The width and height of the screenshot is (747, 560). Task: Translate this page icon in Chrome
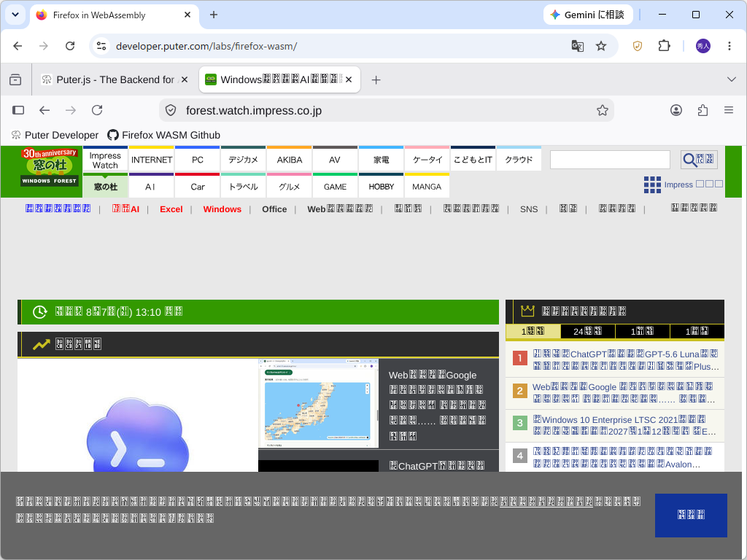[x=578, y=46]
